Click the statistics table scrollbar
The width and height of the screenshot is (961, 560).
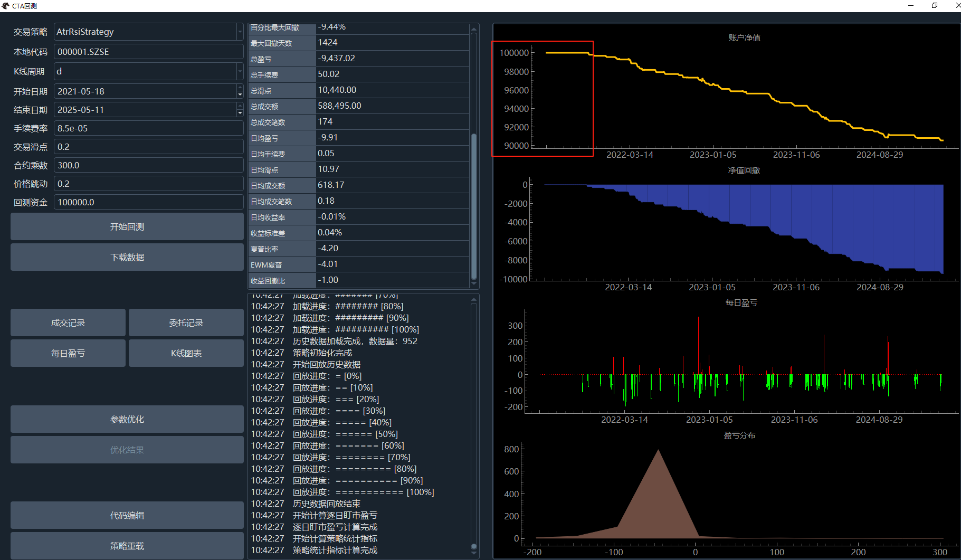click(474, 206)
